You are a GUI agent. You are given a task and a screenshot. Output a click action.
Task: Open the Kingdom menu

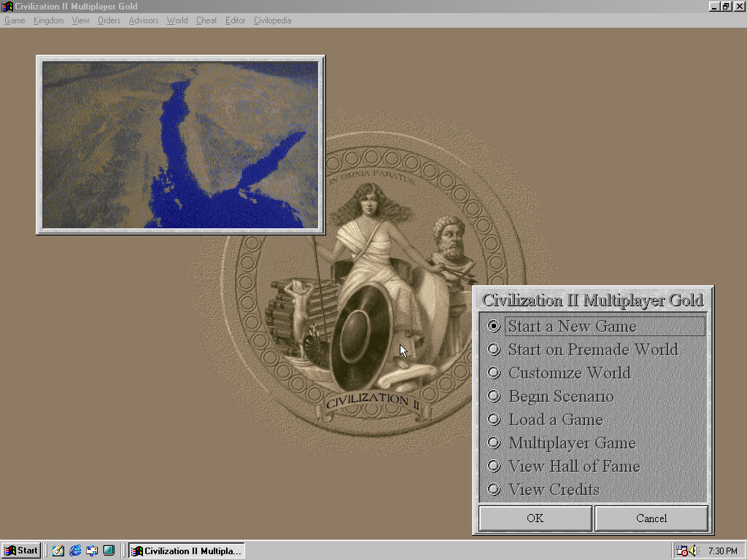point(49,20)
